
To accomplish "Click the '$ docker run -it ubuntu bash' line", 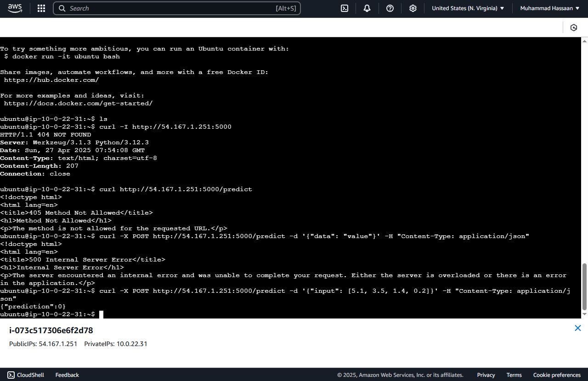I will 62,57.
